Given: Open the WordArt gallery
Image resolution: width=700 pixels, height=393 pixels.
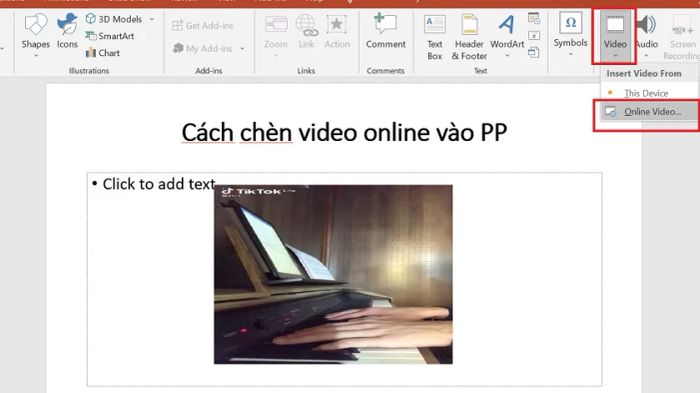Looking at the screenshot, I should 507,36.
